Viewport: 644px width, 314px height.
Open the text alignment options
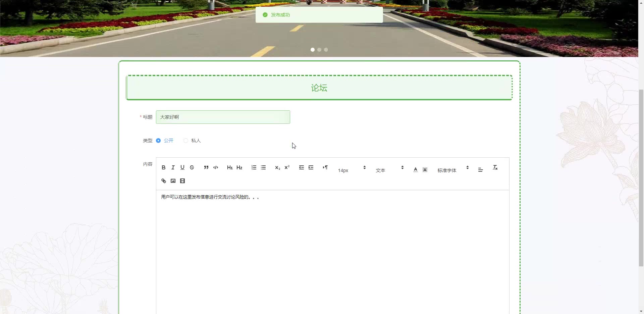click(480, 170)
